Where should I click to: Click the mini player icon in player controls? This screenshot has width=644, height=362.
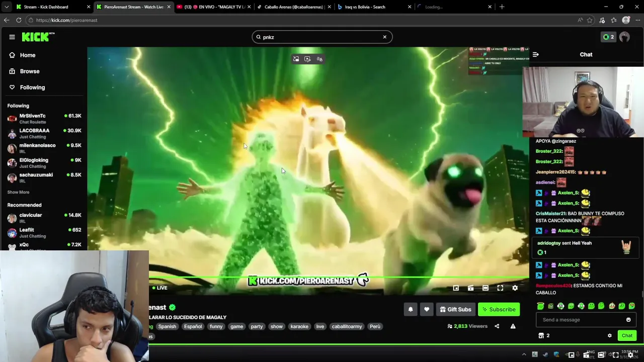click(456, 288)
